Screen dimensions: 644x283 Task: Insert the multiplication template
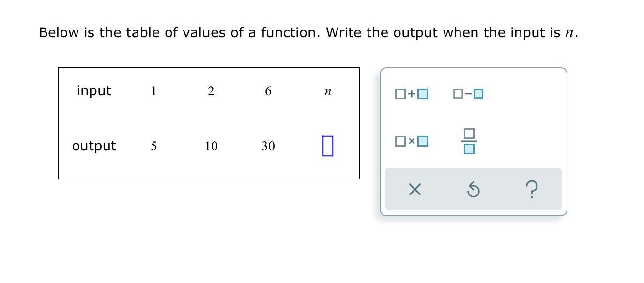pos(412,141)
